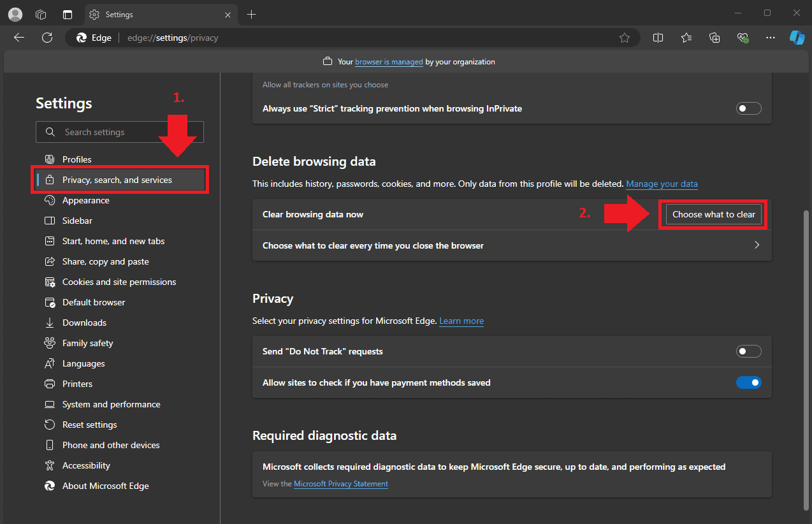Click the Copilot icon in the toolbar
The image size is (812, 524).
[797, 38]
